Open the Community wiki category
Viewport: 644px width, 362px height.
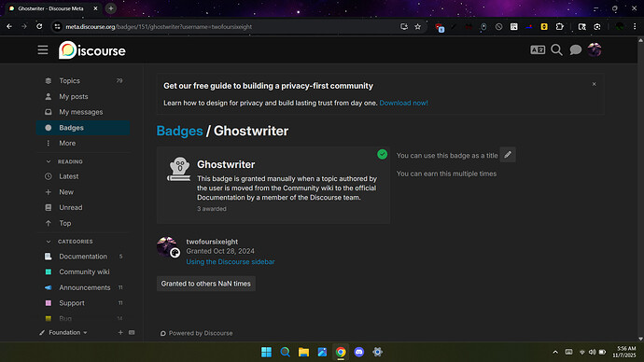tap(83, 272)
